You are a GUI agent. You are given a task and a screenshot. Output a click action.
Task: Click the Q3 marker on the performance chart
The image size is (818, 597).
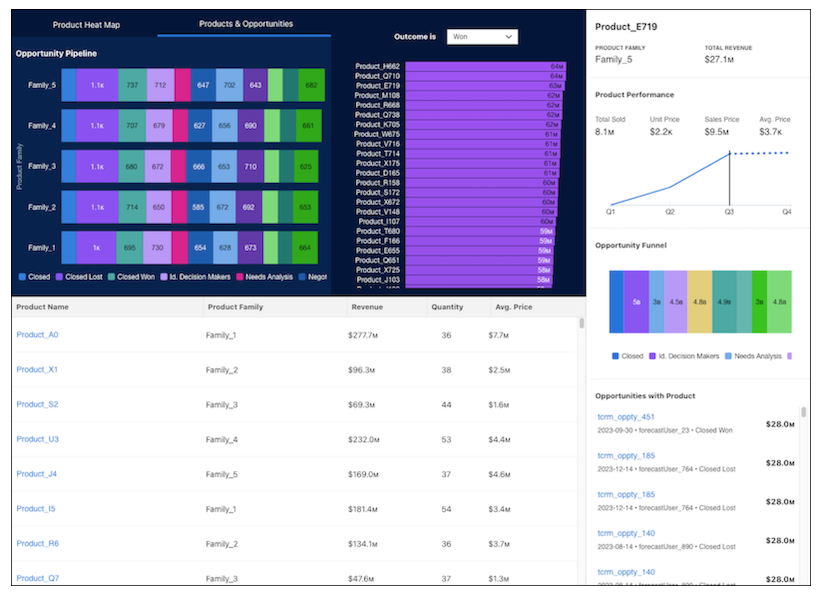pos(729,153)
